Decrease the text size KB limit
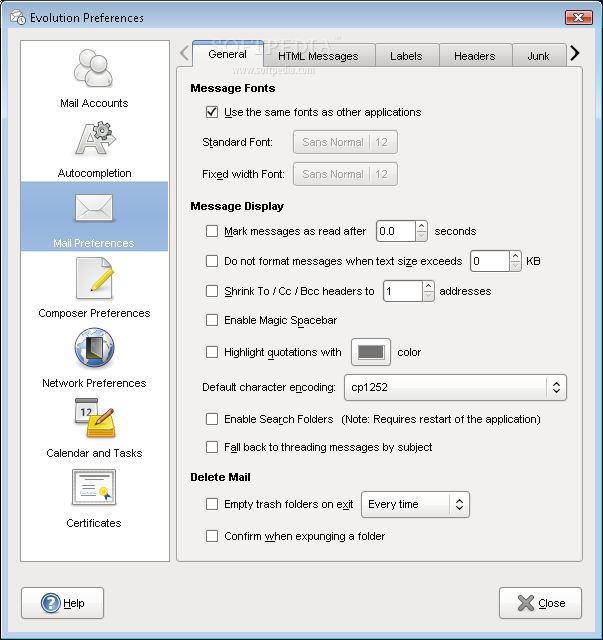This screenshot has height=640, width=603. 516,266
